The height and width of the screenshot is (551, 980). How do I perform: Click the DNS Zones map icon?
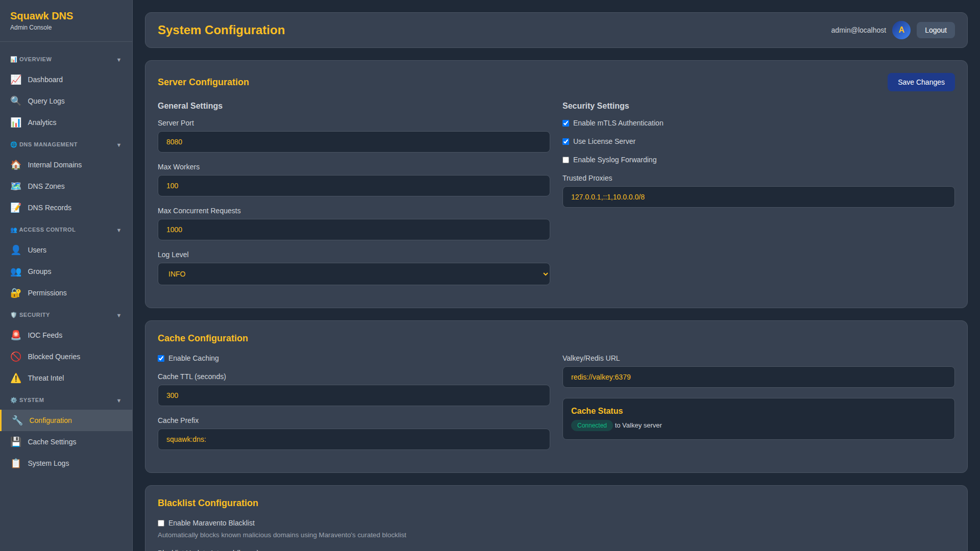[16, 186]
